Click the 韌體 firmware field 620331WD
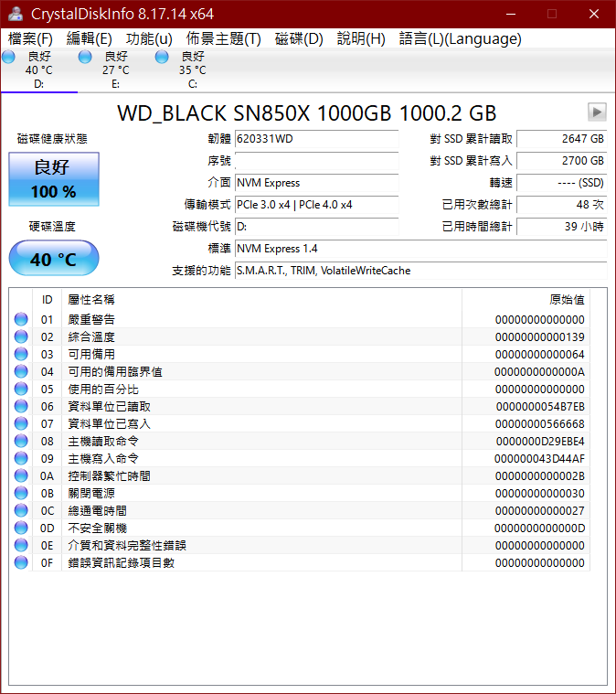 [317, 139]
